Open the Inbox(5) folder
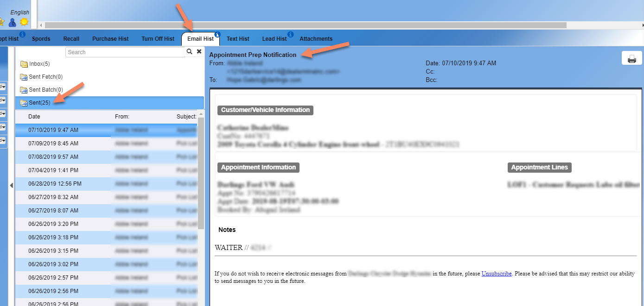Screen dimensions: 644x306 click(39, 64)
